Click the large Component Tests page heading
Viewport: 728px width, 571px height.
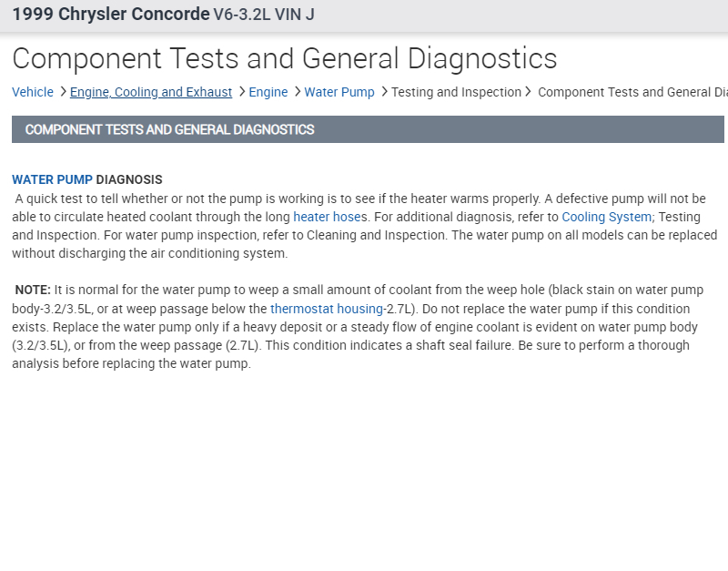(284, 58)
